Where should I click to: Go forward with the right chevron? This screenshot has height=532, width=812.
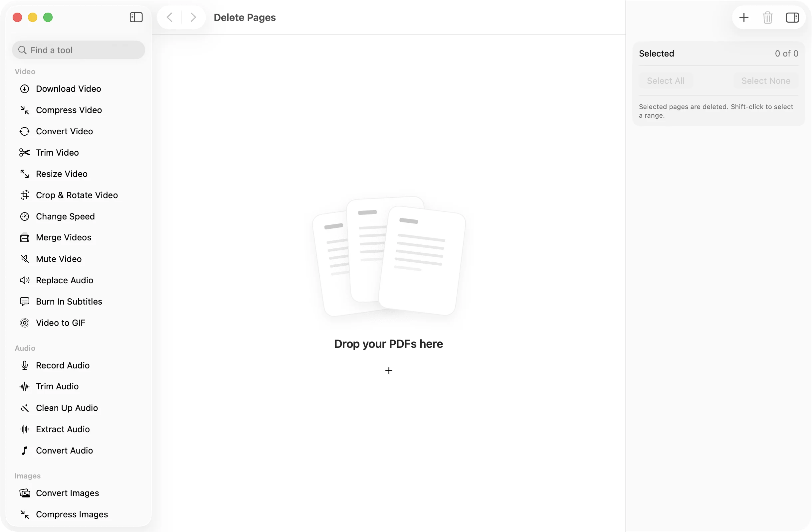click(x=193, y=17)
